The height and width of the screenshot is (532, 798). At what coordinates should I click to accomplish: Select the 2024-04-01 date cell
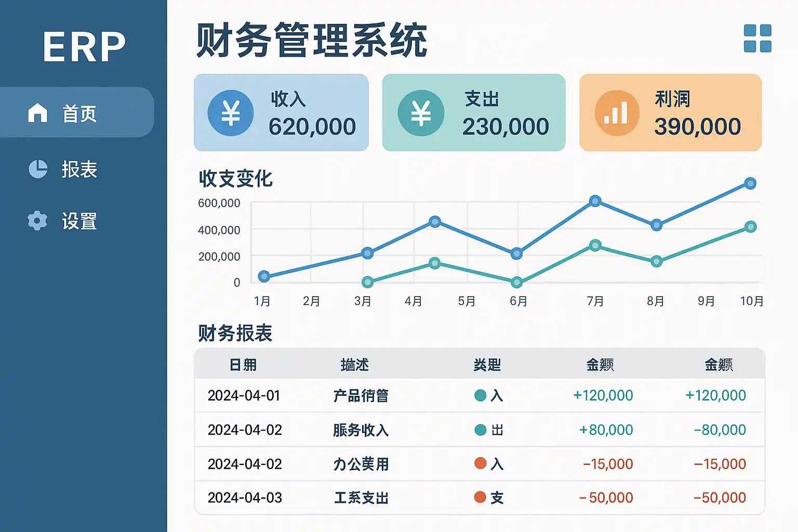pos(244,395)
